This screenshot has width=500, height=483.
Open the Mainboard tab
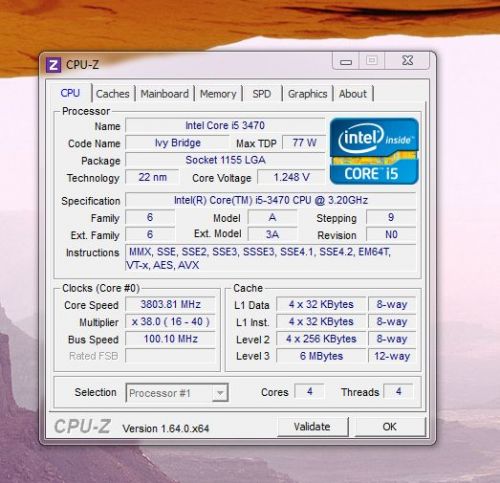click(x=164, y=94)
